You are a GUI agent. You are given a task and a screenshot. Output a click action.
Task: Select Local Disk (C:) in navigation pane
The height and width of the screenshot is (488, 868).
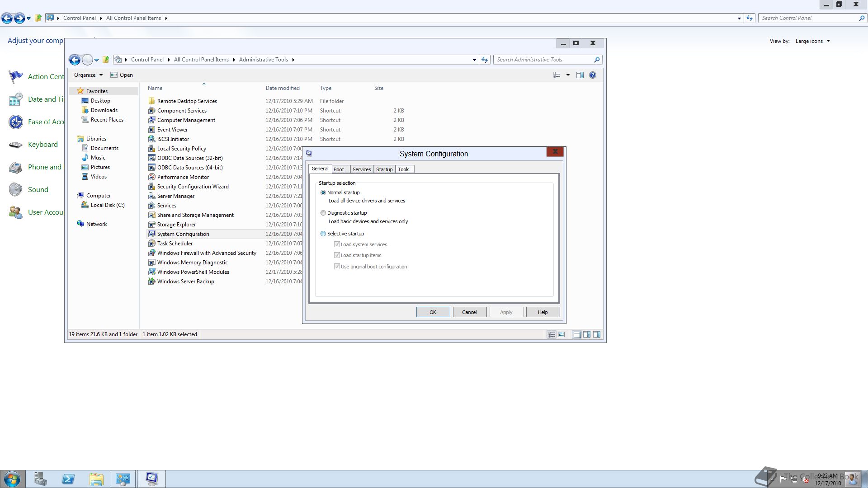(108, 205)
